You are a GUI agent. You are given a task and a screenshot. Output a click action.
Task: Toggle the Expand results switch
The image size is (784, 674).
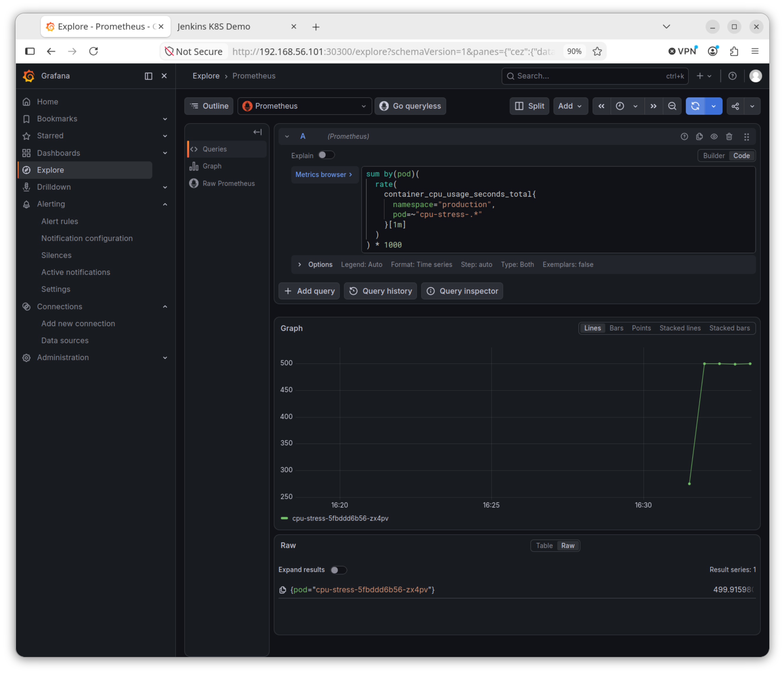pyautogui.click(x=338, y=570)
